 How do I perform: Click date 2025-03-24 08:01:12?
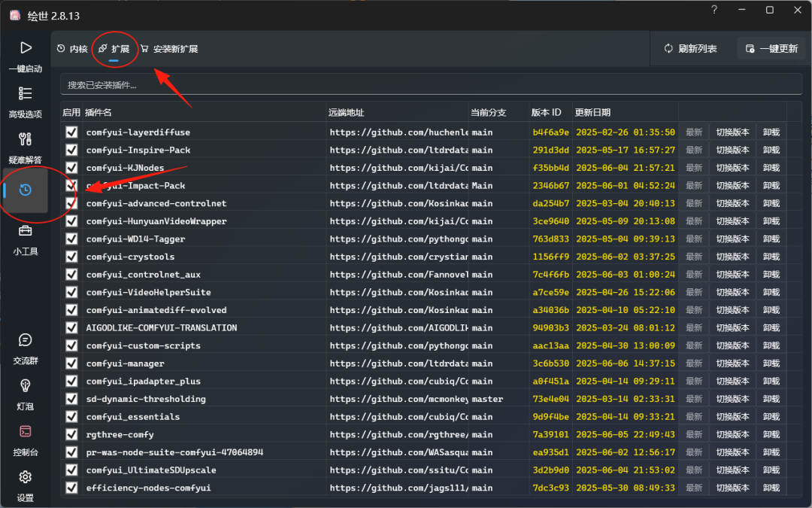coord(626,327)
